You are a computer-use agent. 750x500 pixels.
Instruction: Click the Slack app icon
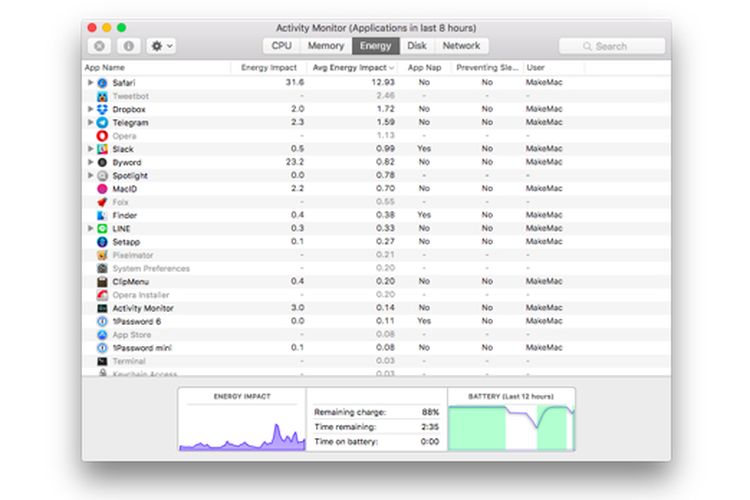pyautogui.click(x=102, y=149)
